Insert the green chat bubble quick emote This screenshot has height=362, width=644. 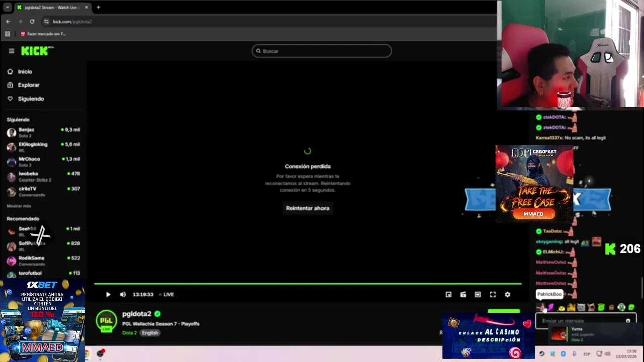point(631,307)
